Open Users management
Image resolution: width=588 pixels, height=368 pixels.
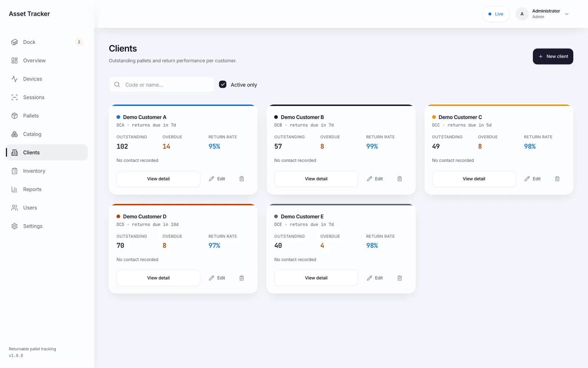click(x=47, y=208)
